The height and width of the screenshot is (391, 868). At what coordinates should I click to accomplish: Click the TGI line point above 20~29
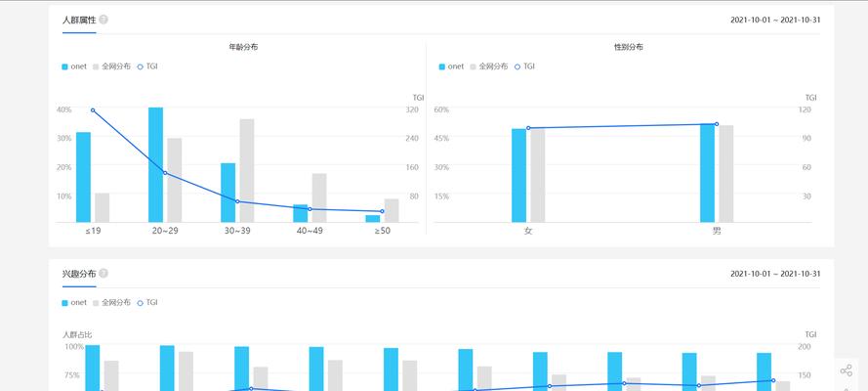point(165,173)
